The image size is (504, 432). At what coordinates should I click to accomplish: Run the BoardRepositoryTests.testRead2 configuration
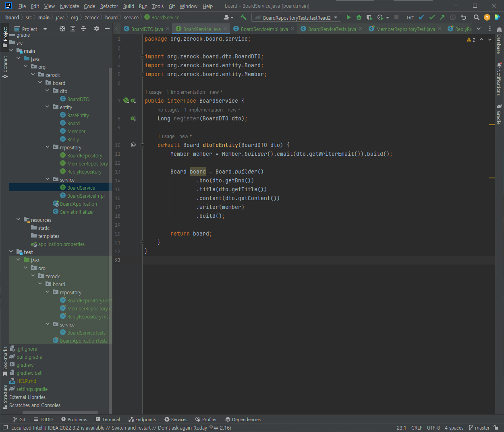(348, 17)
